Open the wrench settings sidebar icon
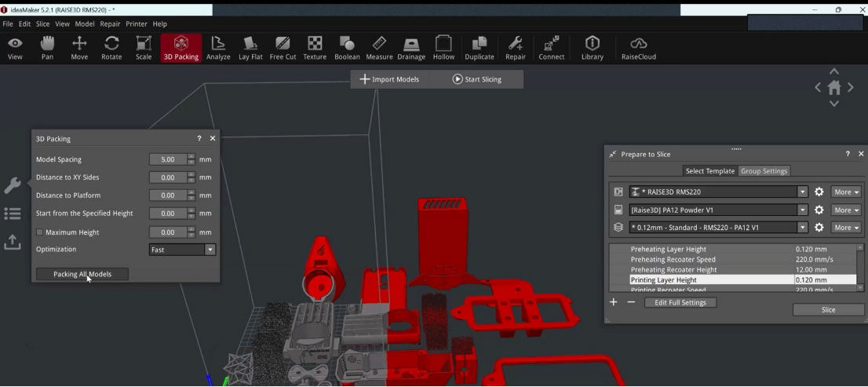Image resolution: width=868 pixels, height=387 pixels. pyautogui.click(x=13, y=185)
